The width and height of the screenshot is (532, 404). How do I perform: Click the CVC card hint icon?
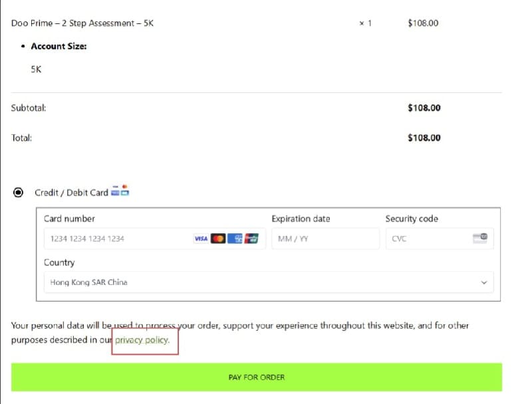tap(480, 238)
